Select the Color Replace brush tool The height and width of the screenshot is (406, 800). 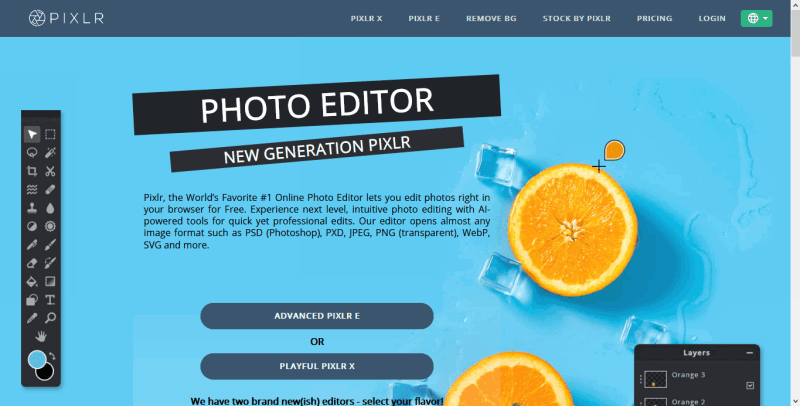coord(50,263)
